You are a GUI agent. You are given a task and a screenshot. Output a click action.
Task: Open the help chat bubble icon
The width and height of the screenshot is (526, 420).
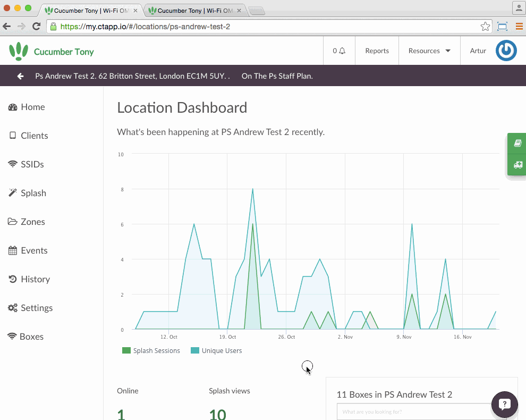pos(504,405)
